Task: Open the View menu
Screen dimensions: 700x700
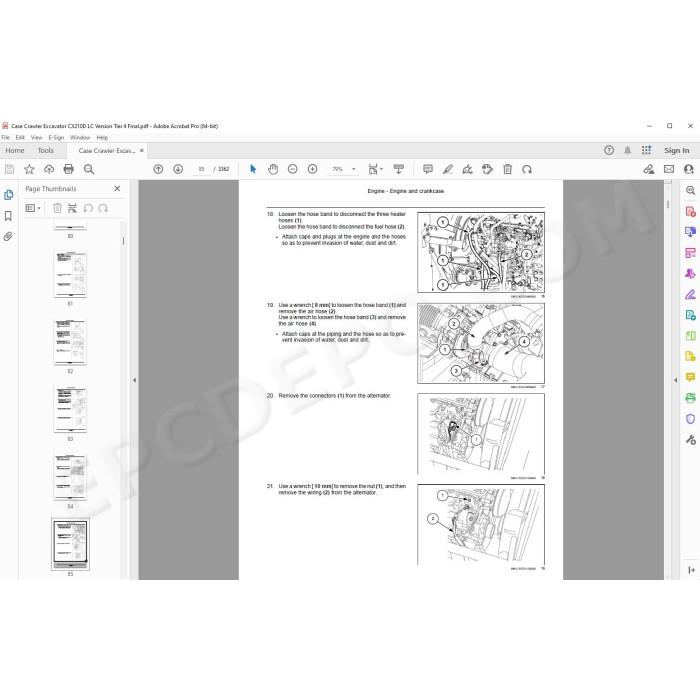Action: (x=36, y=138)
